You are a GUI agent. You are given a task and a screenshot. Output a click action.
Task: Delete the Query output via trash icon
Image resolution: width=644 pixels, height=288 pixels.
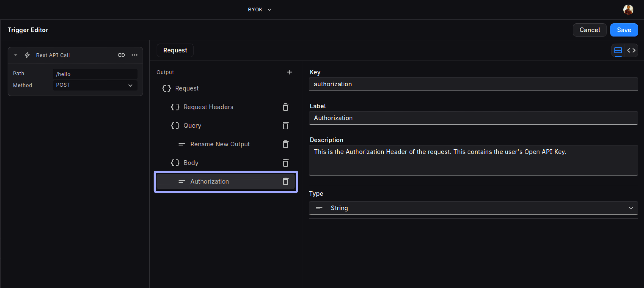tap(285, 126)
